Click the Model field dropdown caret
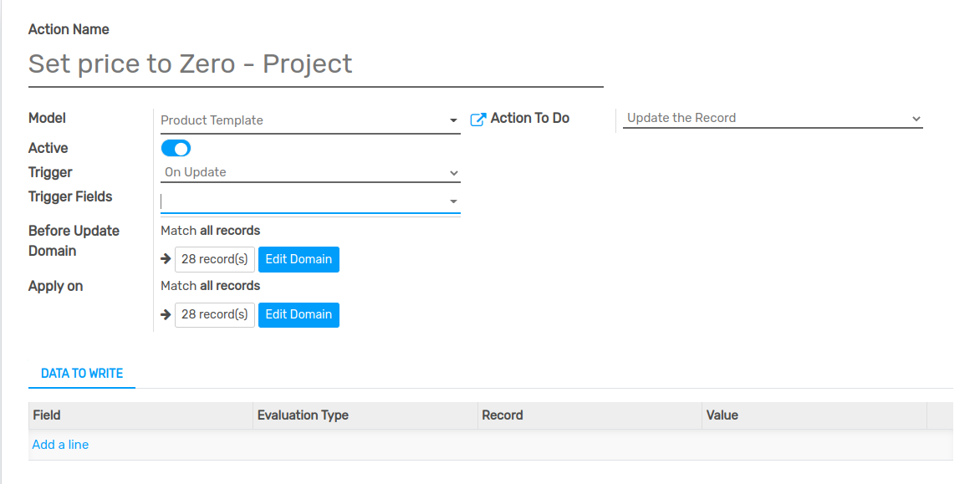This screenshot has width=980, height=484. pos(453,120)
